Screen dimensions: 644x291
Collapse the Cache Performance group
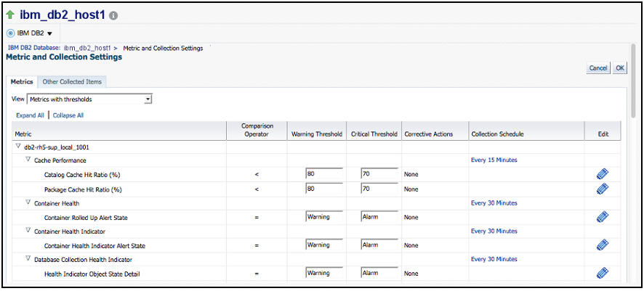(x=28, y=160)
